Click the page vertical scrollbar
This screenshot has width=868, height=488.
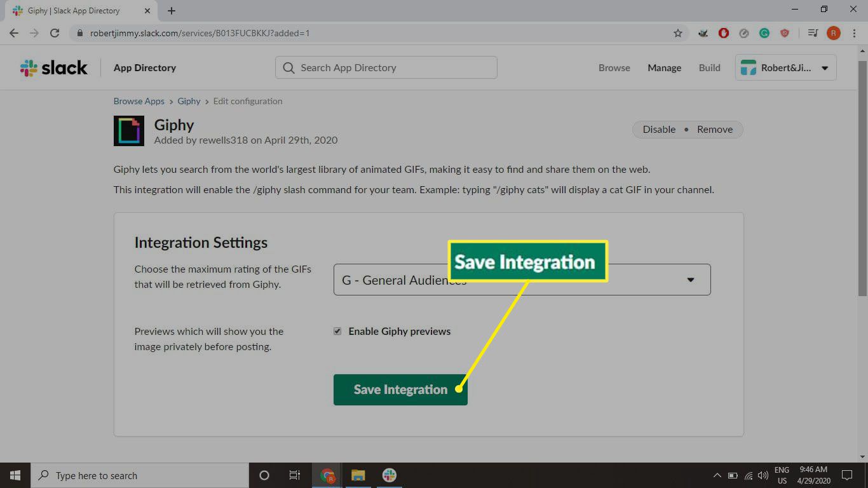coord(862,178)
